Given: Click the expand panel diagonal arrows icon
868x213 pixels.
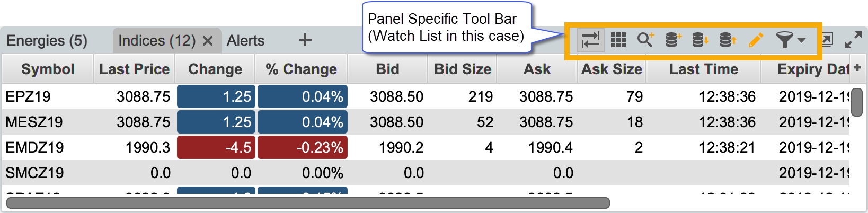Looking at the screenshot, I should pyautogui.click(x=853, y=40).
